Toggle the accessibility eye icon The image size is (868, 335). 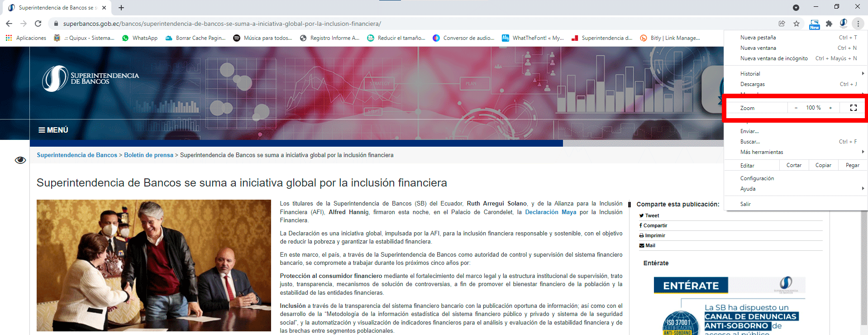tap(20, 160)
